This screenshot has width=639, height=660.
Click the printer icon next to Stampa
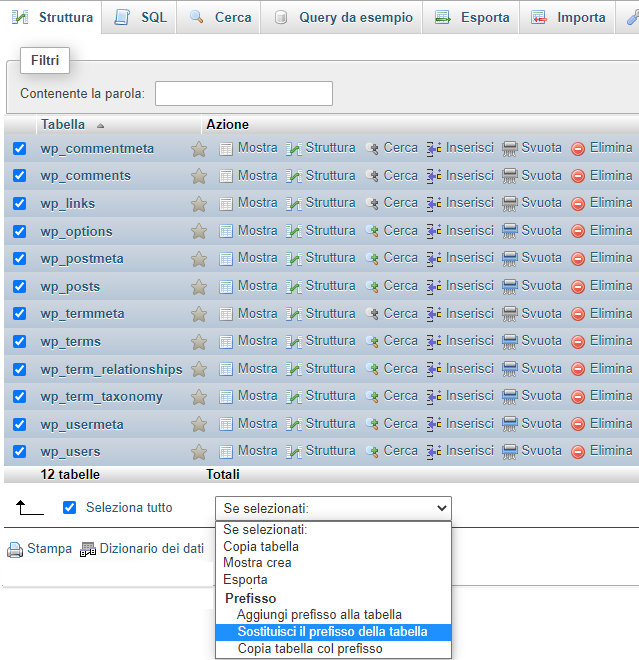(15, 549)
